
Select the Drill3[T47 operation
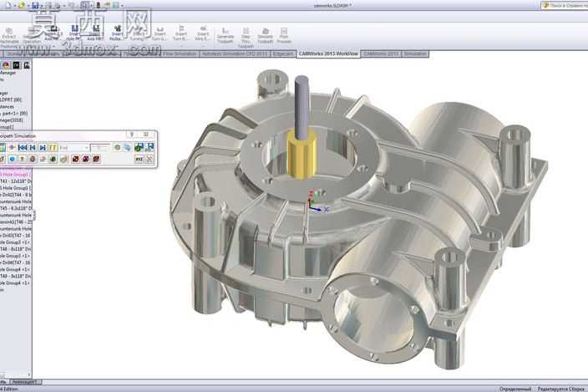16,236
